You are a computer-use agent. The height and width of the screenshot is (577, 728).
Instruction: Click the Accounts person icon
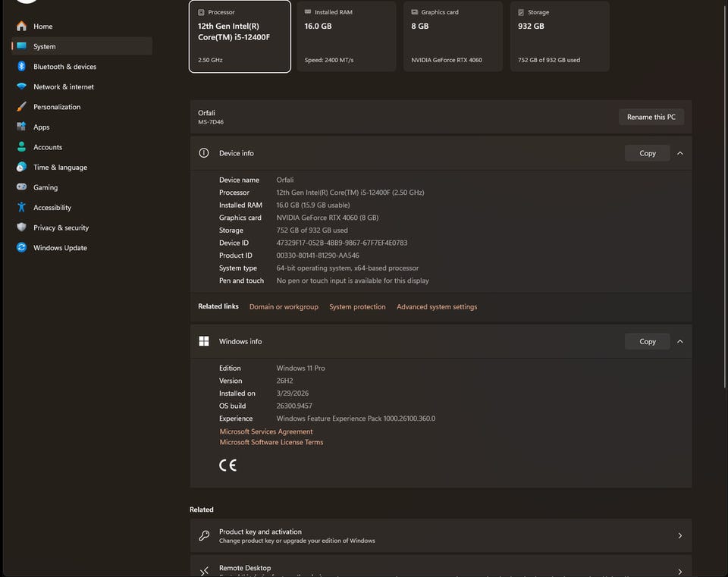pyautogui.click(x=21, y=146)
